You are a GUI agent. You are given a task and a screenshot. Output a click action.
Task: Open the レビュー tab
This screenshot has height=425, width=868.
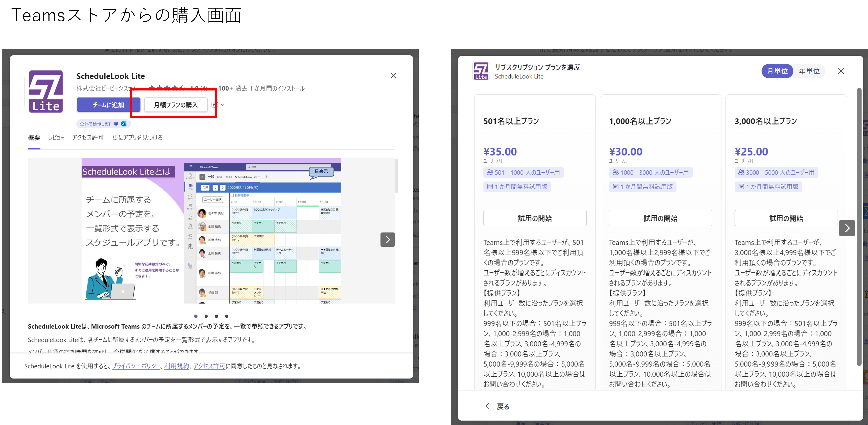(56, 138)
